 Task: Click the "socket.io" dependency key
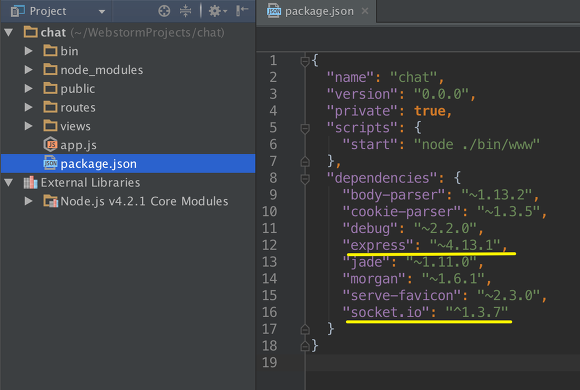[x=386, y=312]
